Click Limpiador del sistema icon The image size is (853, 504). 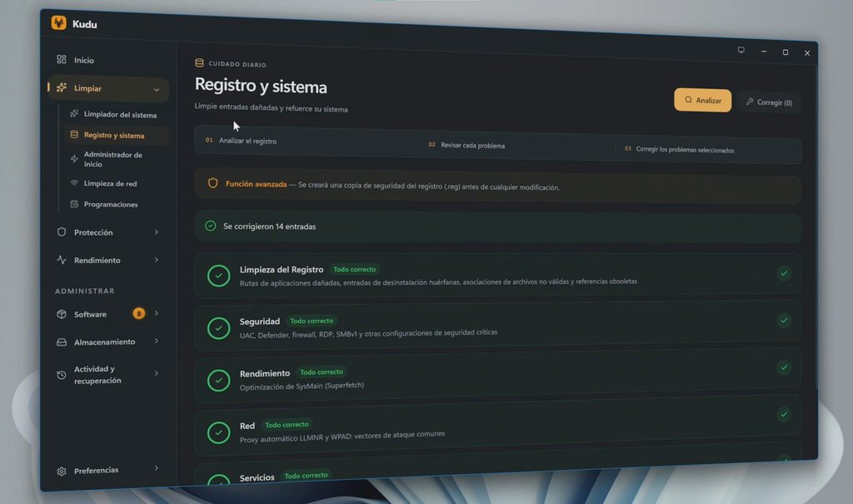pyautogui.click(x=74, y=114)
